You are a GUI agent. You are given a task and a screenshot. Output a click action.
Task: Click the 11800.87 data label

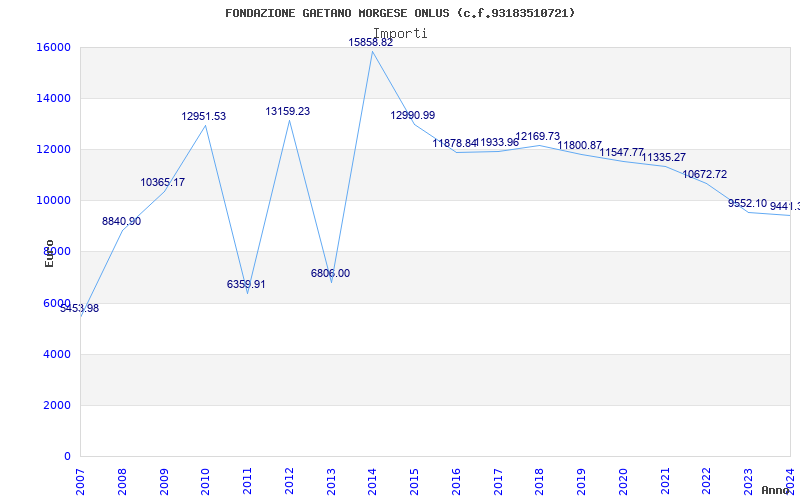click(x=580, y=145)
